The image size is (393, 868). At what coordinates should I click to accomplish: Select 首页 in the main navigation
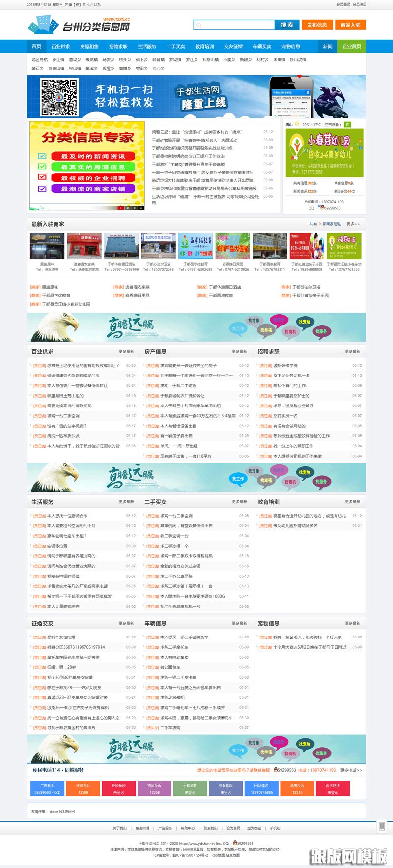pyautogui.click(x=36, y=46)
